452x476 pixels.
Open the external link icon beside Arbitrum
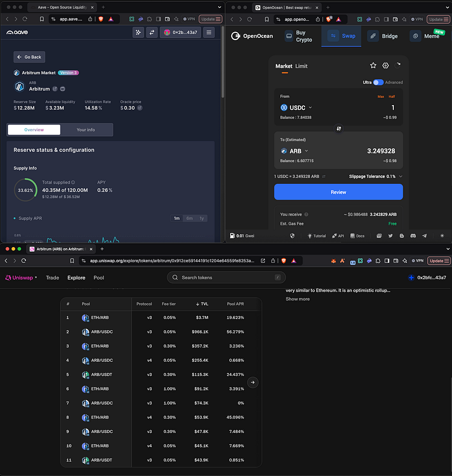point(55,89)
